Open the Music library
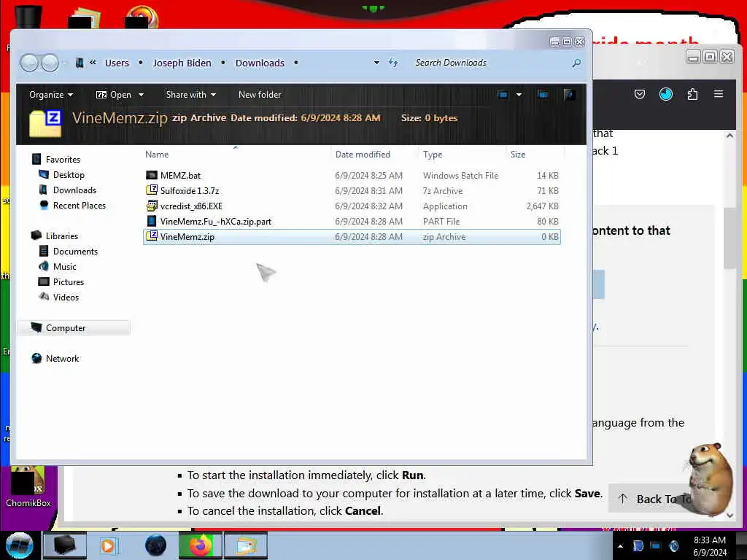The image size is (747, 560). point(64,266)
